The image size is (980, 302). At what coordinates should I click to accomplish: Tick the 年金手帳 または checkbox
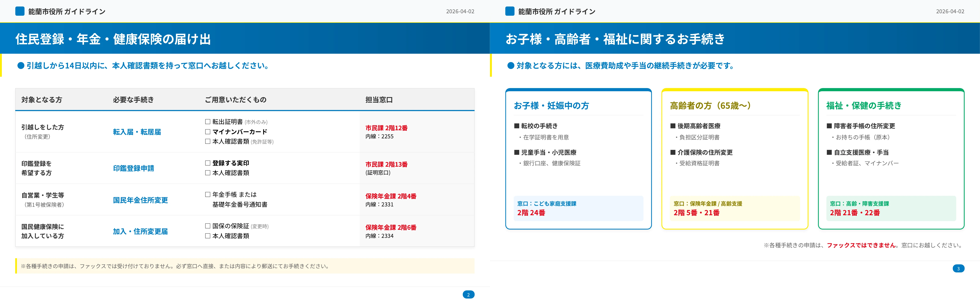(x=208, y=195)
